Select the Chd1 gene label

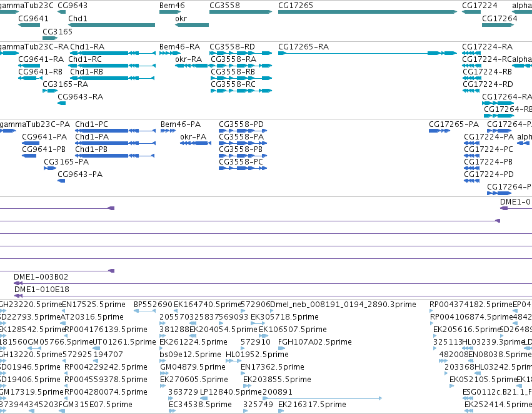click(x=78, y=18)
